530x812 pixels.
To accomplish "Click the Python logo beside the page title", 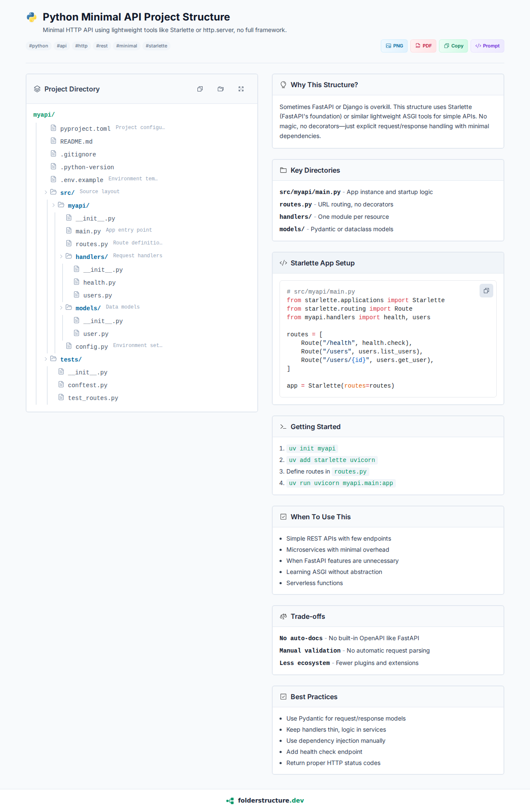I will 32,17.
